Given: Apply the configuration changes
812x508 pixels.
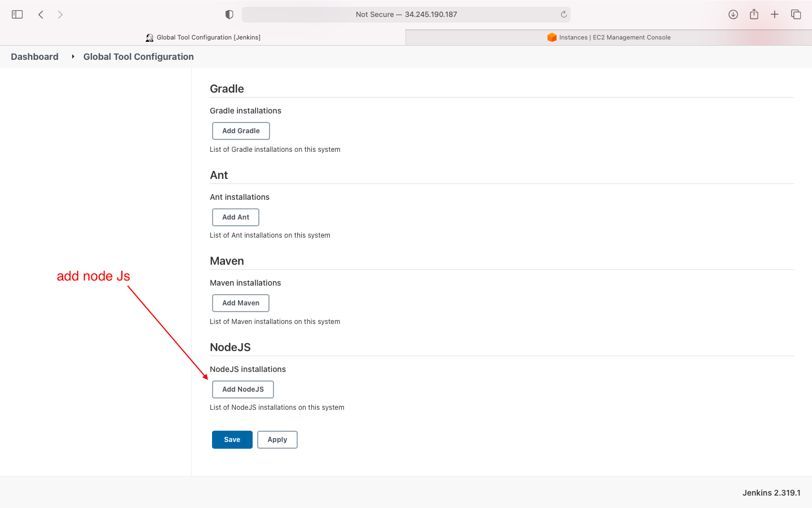Looking at the screenshot, I should click(277, 440).
